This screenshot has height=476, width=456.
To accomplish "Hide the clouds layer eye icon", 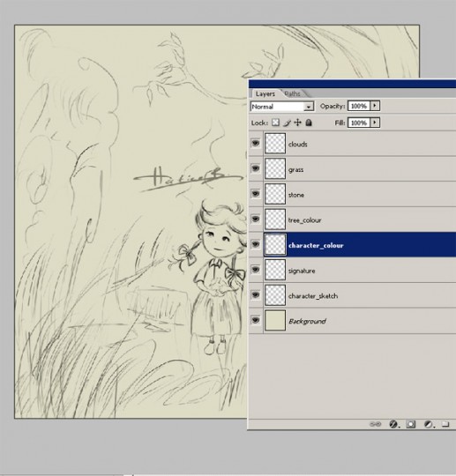I will click(256, 143).
